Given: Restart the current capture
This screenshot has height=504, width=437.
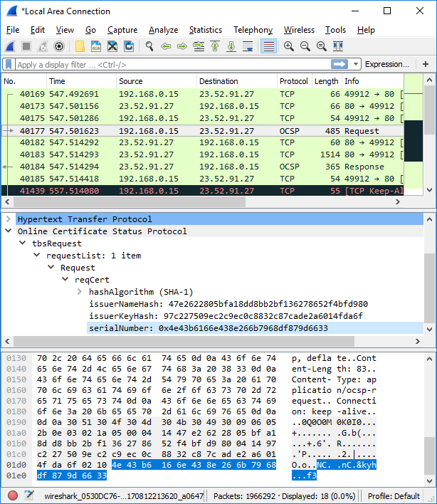Looking at the screenshot, I should 43,46.
